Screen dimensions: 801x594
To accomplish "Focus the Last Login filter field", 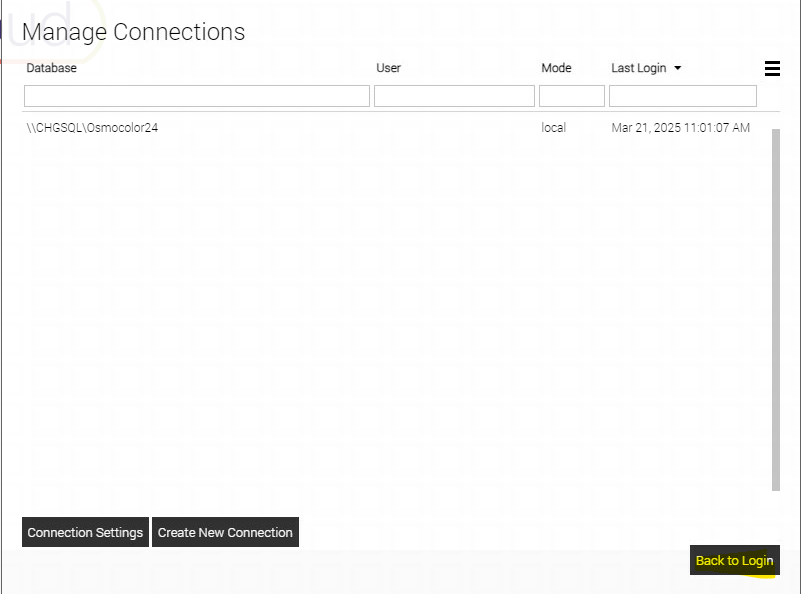I will 683,96.
